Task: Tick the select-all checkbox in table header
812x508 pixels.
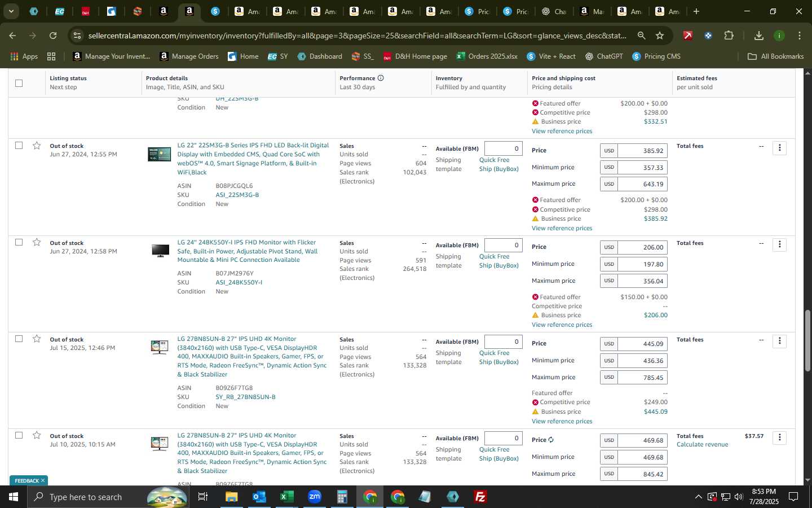Action: pos(19,83)
